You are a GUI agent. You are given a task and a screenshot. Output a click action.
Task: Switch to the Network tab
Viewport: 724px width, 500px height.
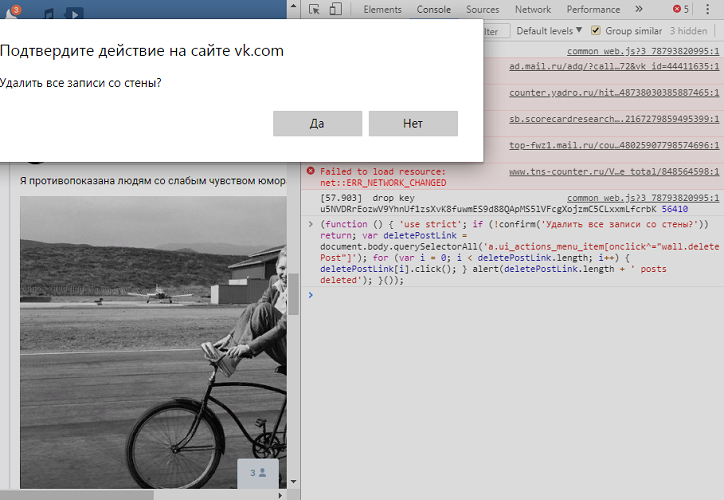[x=533, y=9]
